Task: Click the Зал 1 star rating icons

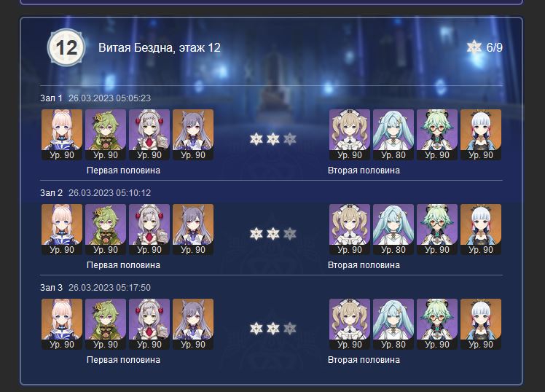Action: click(x=272, y=139)
